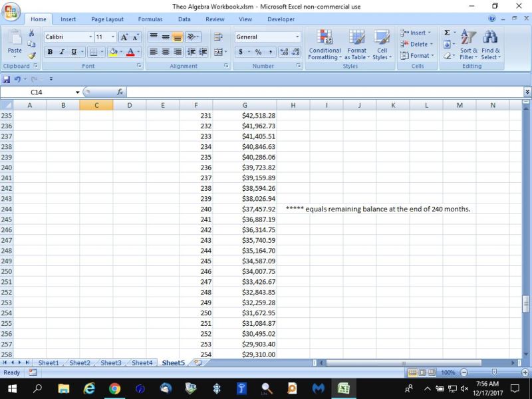Viewport: 532px width, 399px height.
Task: Click Increase Indent icon
Action: tap(203, 52)
